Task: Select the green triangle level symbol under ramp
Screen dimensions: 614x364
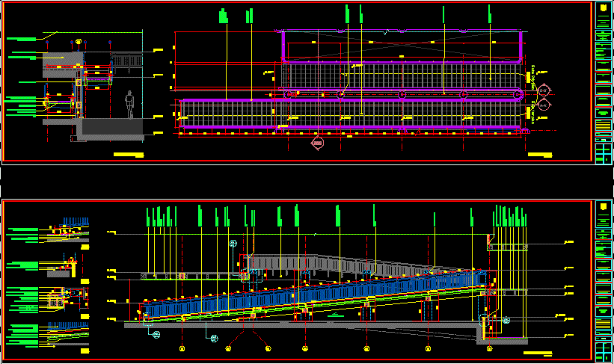Action: (337, 315)
